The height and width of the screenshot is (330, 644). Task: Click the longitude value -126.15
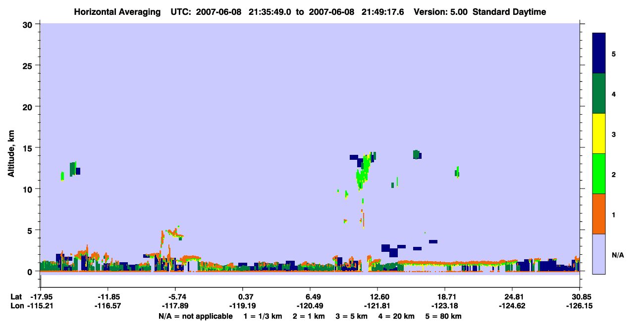click(580, 306)
